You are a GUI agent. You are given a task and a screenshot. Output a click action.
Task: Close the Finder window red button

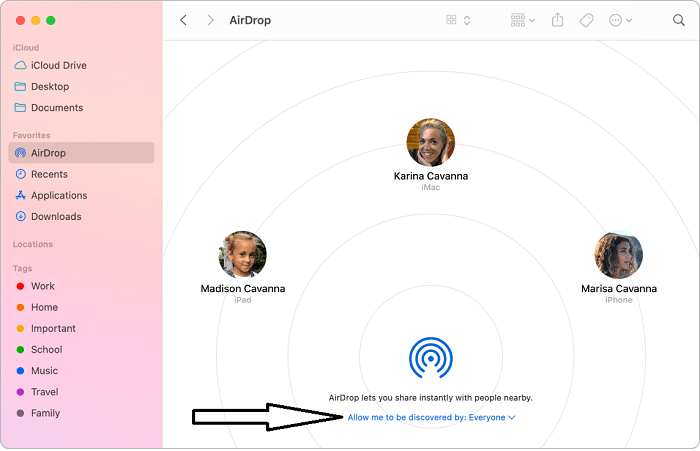point(20,20)
